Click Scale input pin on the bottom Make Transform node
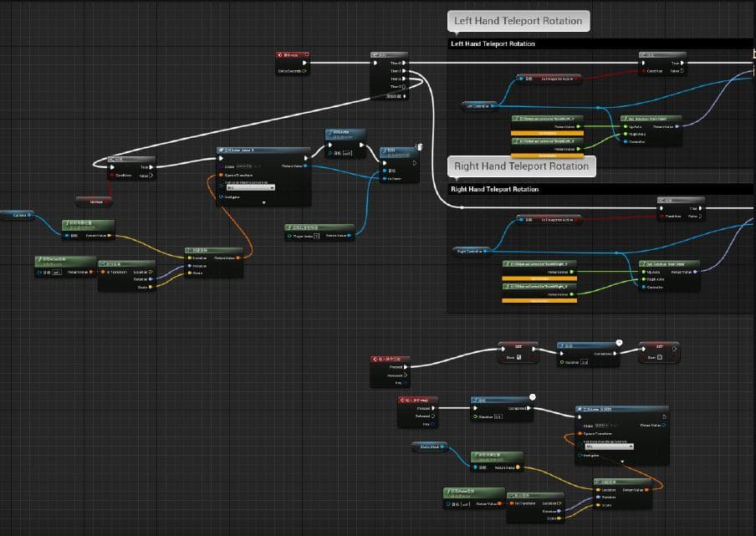 coord(598,505)
